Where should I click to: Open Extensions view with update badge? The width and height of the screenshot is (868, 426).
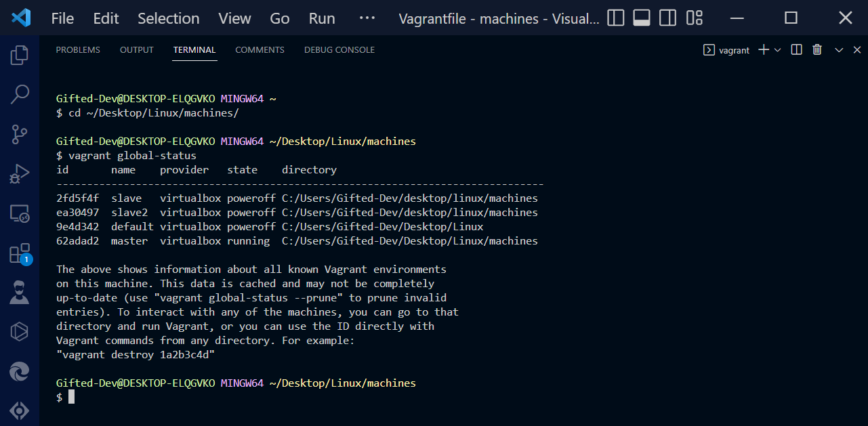pos(20,254)
